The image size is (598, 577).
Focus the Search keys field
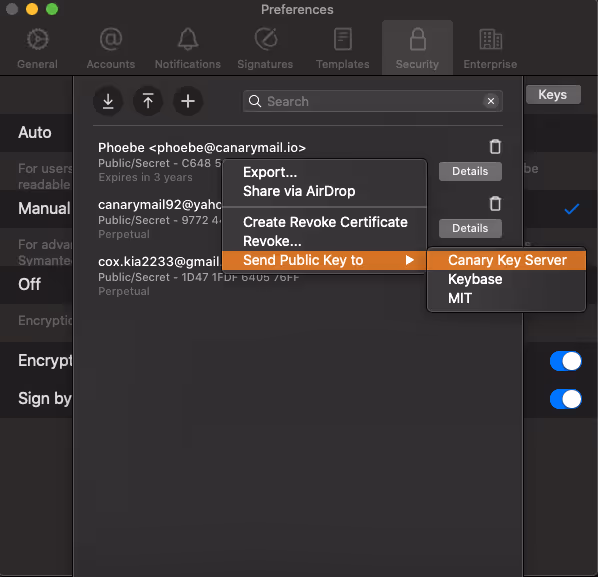click(x=373, y=101)
